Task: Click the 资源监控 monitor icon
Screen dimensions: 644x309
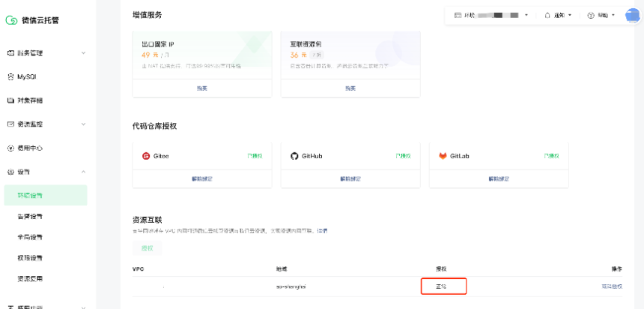Action: 11,124
